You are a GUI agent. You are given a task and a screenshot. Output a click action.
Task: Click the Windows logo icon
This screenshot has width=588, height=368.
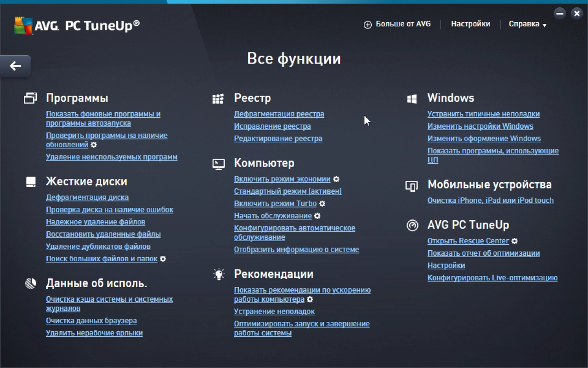point(412,98)
